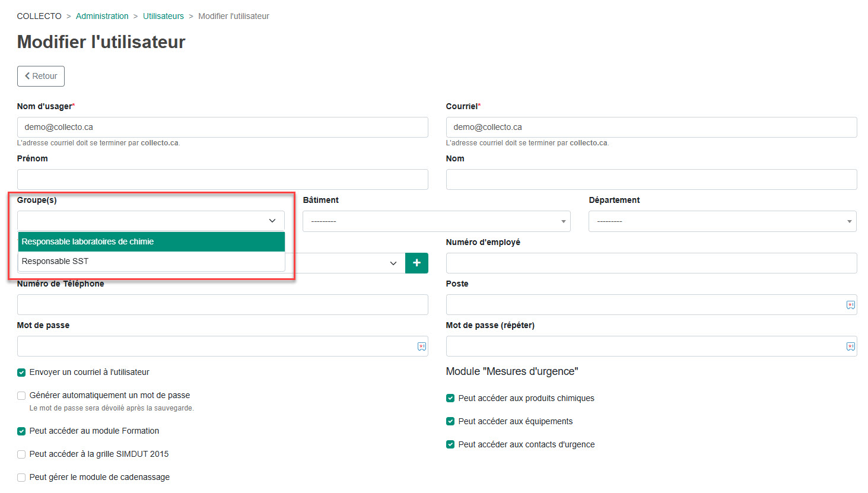Click password manager icon in Mot de passe field
This screenshot has height=493, width=868.
422,346
